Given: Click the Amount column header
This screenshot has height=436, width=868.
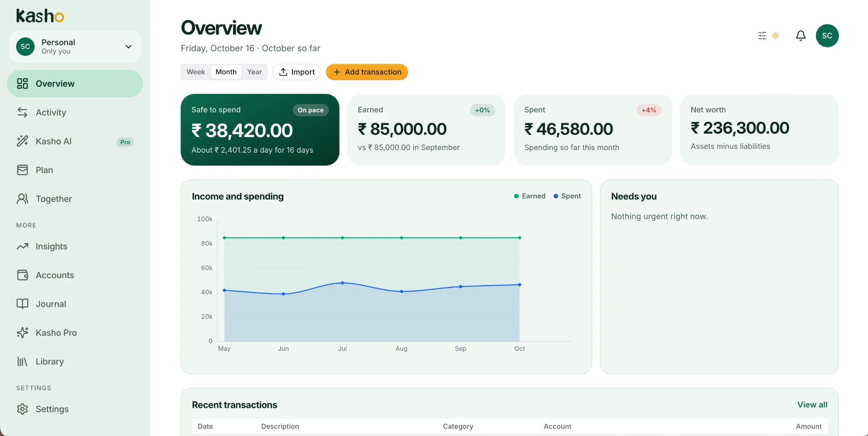Looking at the screenshot, I should [x=809, y=426].
